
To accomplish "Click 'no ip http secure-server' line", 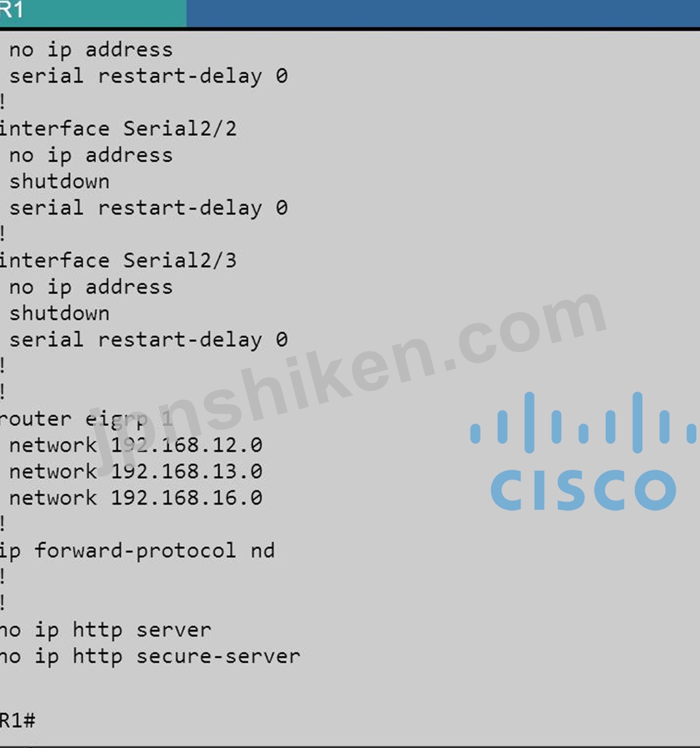I will 150,657.
